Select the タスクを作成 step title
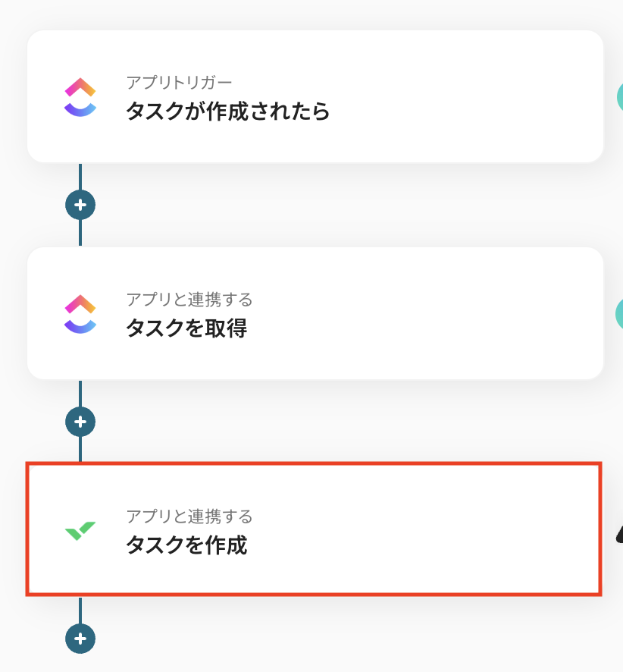This screenshot has height=672, width=623. click(186, 545)
